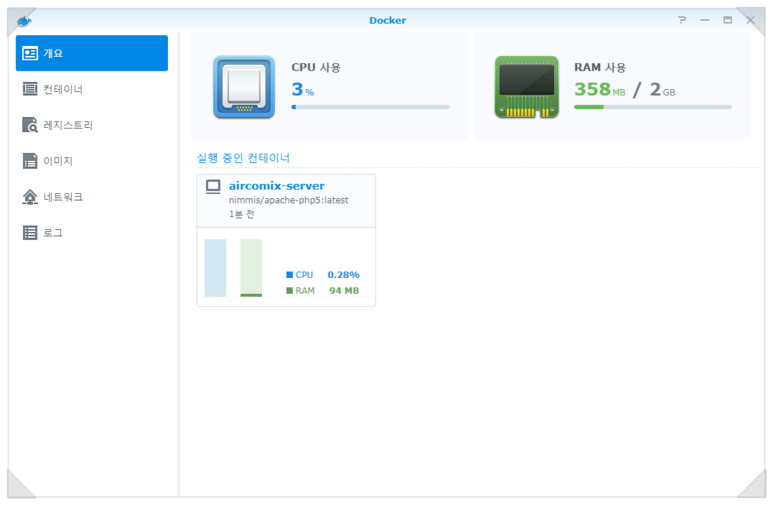The height and width of the screenshot is (505, 773).
Task: Click the 2 GB total RAM value
Action: pyautogui.click(x=662, y=89)
